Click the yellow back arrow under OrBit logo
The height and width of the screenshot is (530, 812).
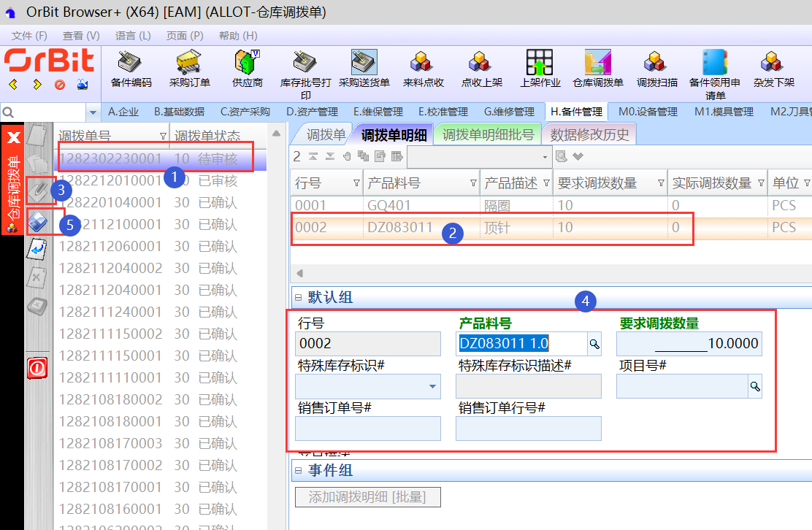[x=13, y=85]
